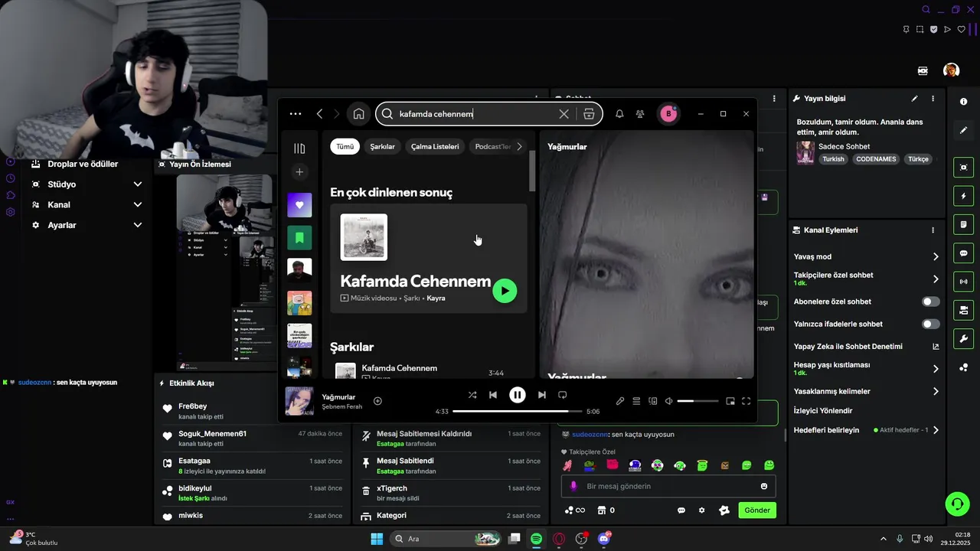The image size is (980, 551).
Task: Open Liked Songs purple heart playlist
Action: click(x=299, y=205)
